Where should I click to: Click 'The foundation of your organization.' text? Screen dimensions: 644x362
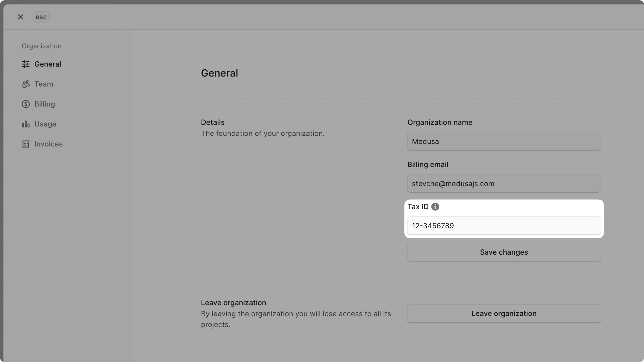263,133
